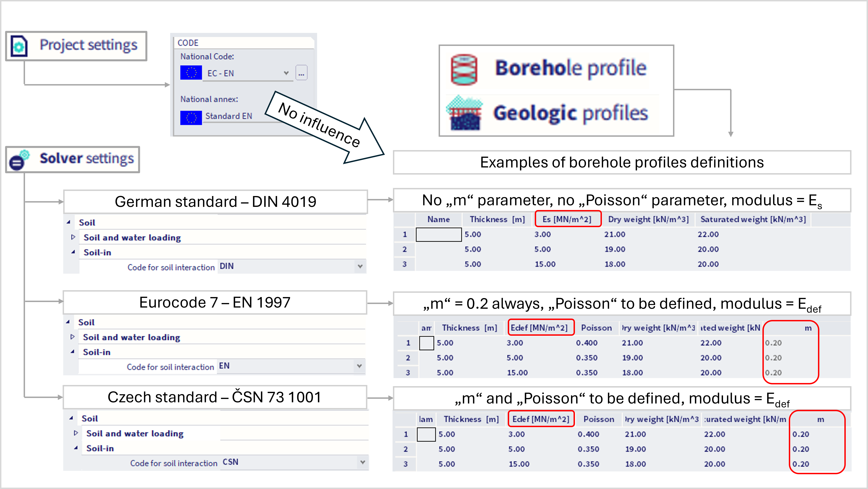Image resolution: width=868 pixels, height=489 pixels.
Task: Click the m column header in Czech table
Action: click(x=820, y=420)
